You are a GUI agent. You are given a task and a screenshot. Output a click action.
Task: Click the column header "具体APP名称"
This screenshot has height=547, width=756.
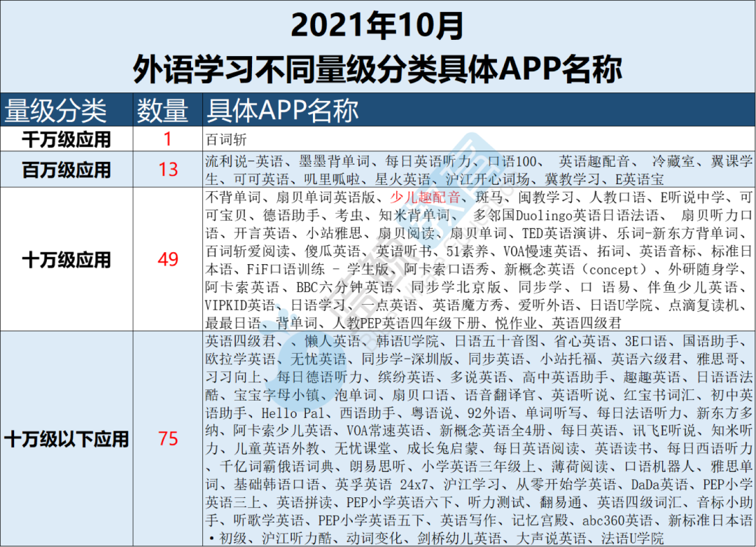[282, 111]
